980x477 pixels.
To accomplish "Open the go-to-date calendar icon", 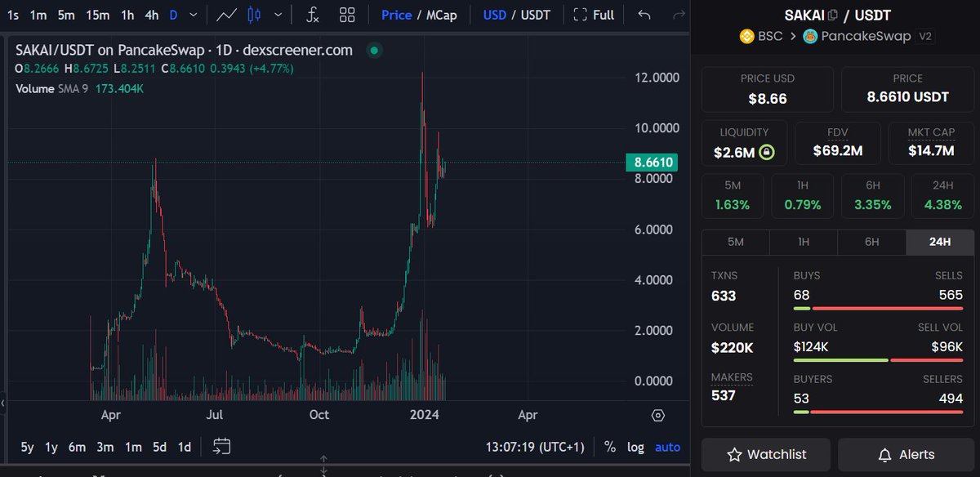I will [221, 446].
